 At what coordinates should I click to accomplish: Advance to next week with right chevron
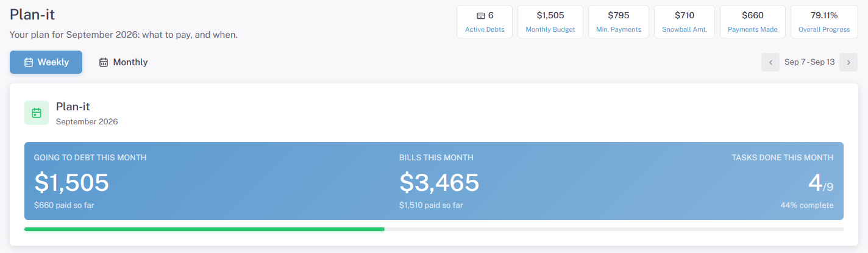[848, 62]
